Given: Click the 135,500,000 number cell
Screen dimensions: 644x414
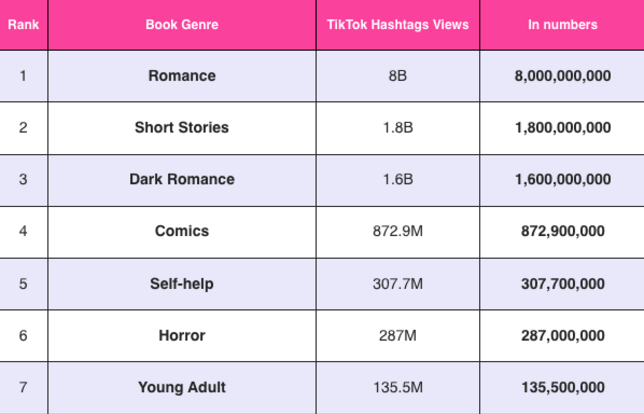Looking at the screenshot, I should (x=562, y=388).
